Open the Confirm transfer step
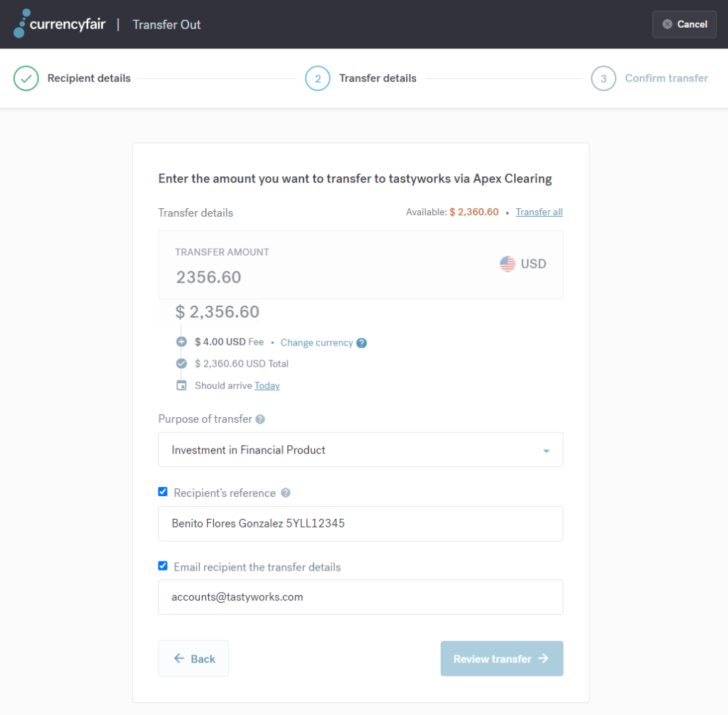The height and width of the screenshot is (715, 728). 666,78
